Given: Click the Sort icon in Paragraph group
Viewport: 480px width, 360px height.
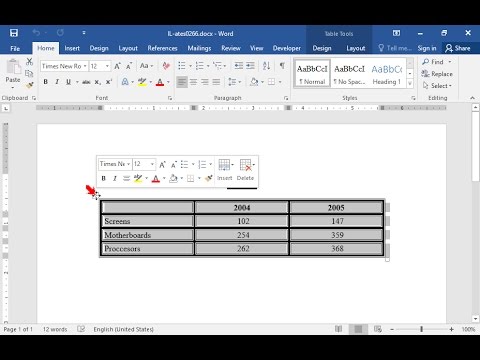Looking at the screenshot, I should pos(266,66).
